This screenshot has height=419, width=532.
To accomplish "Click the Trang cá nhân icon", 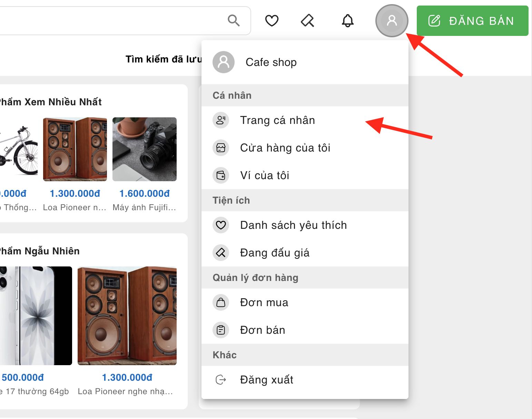I will pyautogui.click(x=221, y=120).
